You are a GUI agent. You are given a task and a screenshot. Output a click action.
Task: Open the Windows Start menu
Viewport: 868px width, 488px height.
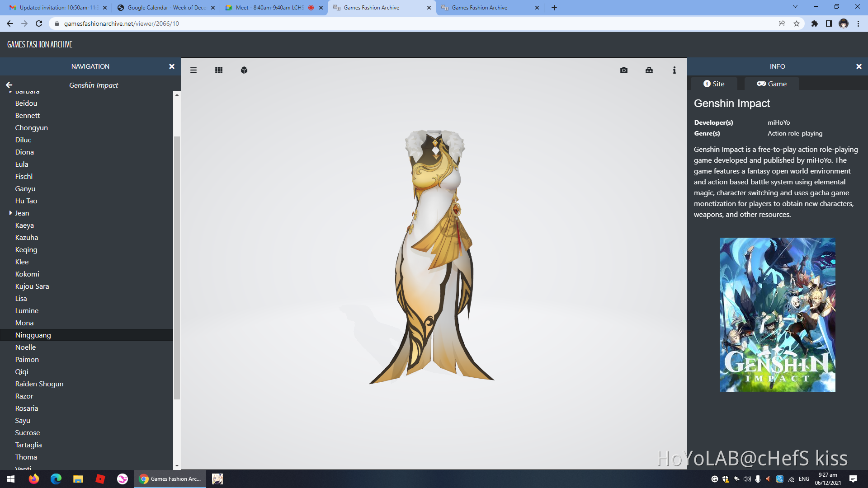pos(11,479)
